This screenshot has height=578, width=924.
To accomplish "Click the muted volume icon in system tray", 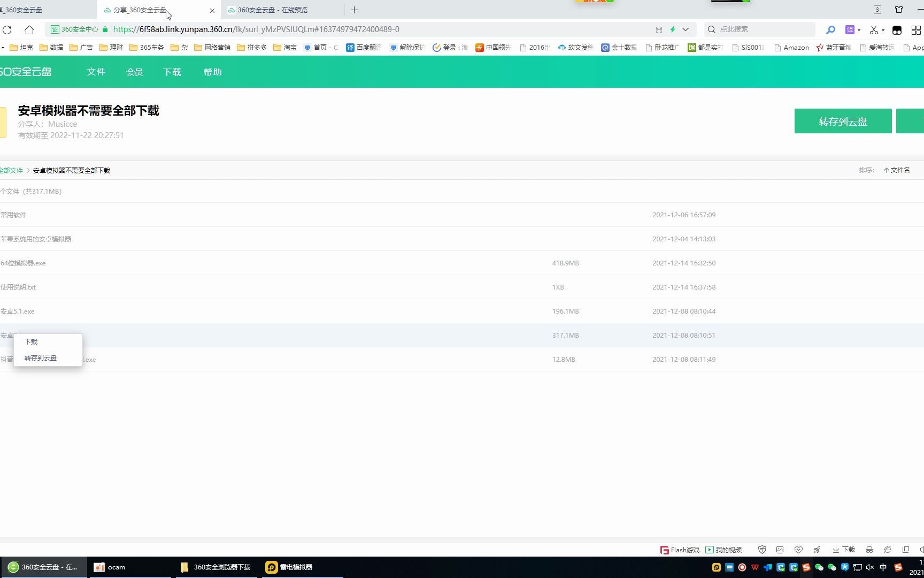I will click(x=870, y=567).
